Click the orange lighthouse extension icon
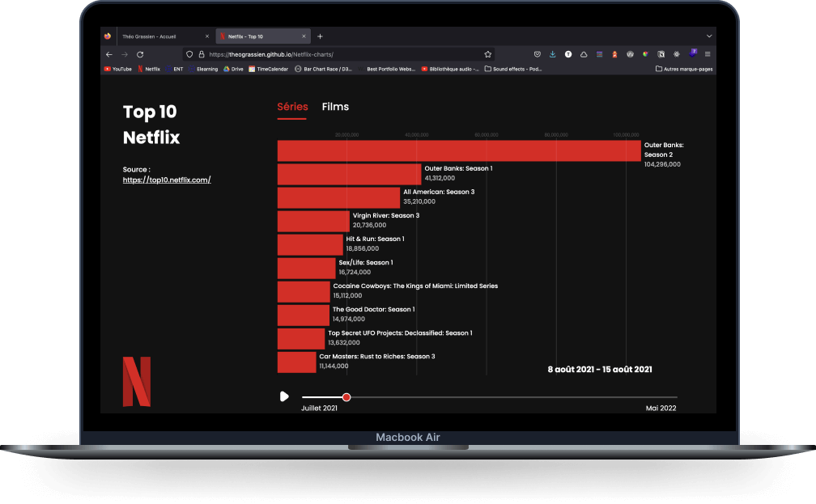Image resolution: width=816 pixels, height=504 pixels. pyautogui.click(x=614, y=54)
